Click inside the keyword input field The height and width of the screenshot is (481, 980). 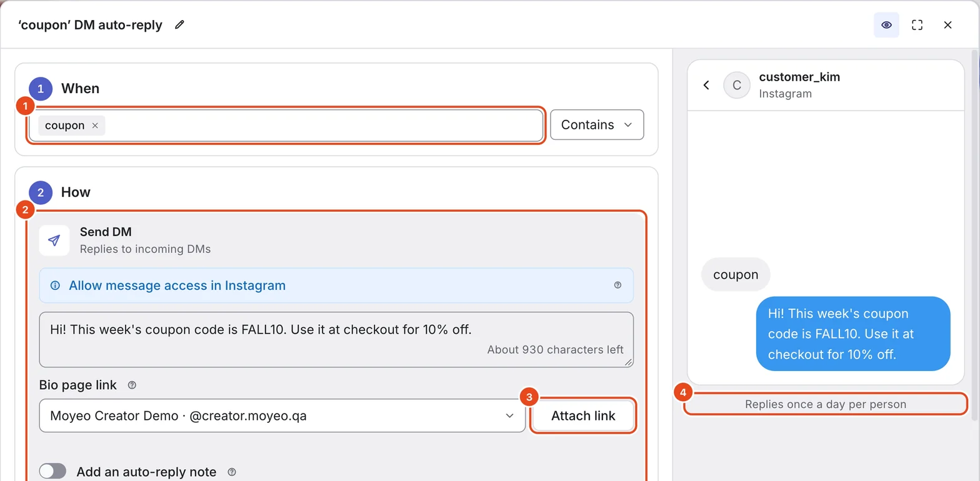pyautogui.click(x=286, y=126)
